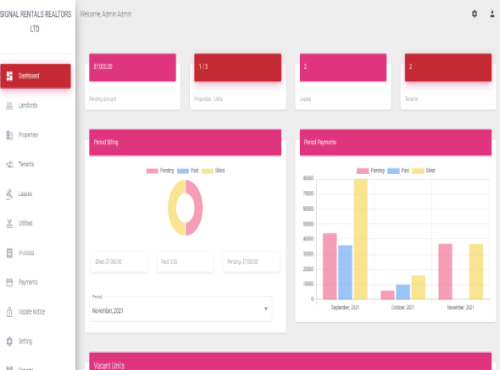Toggle Pending legend in Period Payments chart
Image resolution: width=500 pixels, height=370 pixels.
371,171
